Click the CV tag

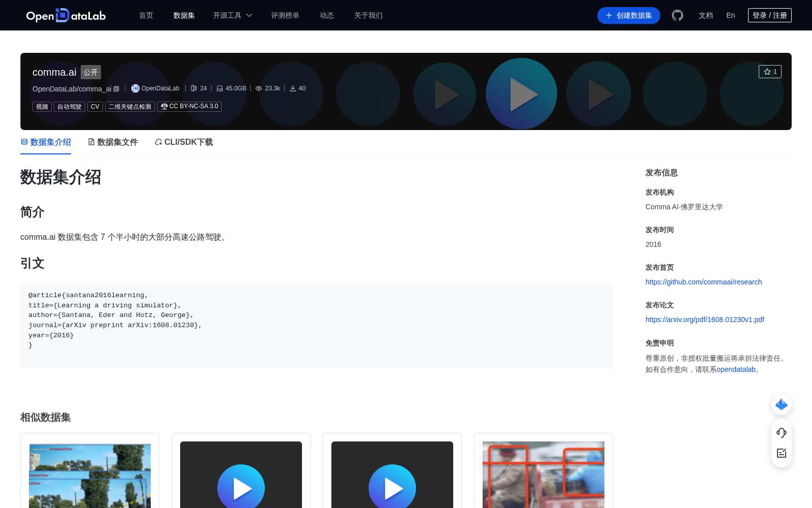click(x=95, y=107)
